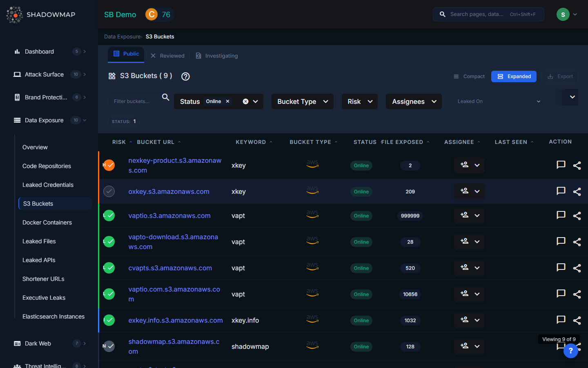The image size is (588, 368).
Task: Click the search magnifier in filter buckets
Action: 165,97
